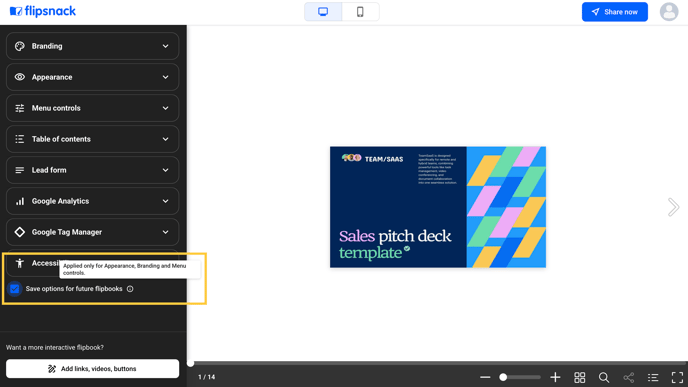Click the Table of contents list icon
Image resolution: width=688 pixels, height=387 pixels.
pyautogui.click(x=20, y=139)
